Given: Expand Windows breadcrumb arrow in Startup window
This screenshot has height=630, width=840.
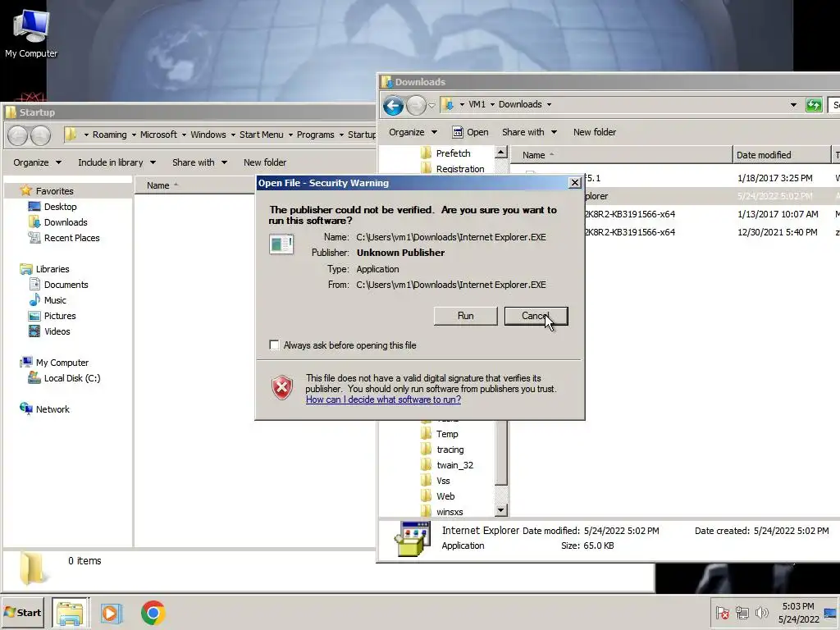Looking at the screenshot, I should [x=233, y=135].
